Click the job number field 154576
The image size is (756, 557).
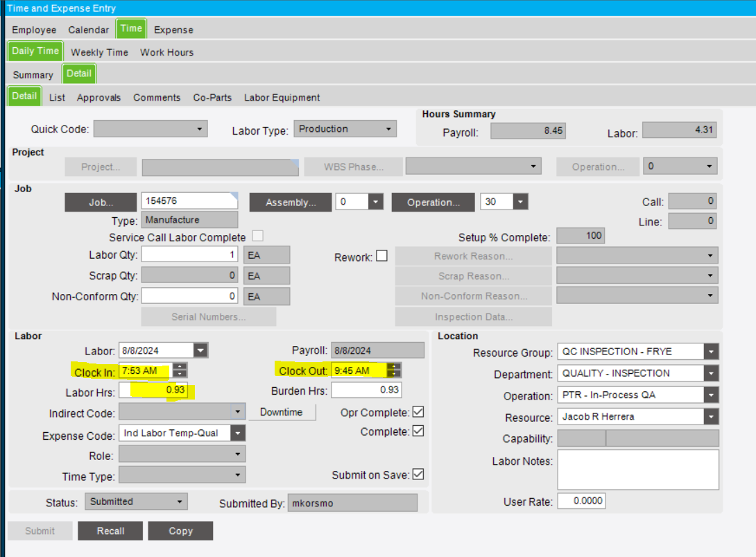[x=189, y=200]
